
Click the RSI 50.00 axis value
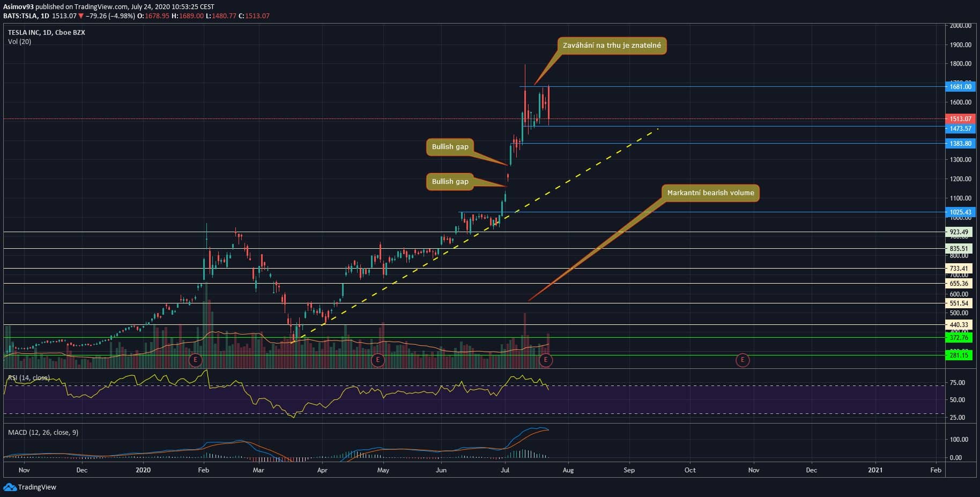click(x=957, y=400)
